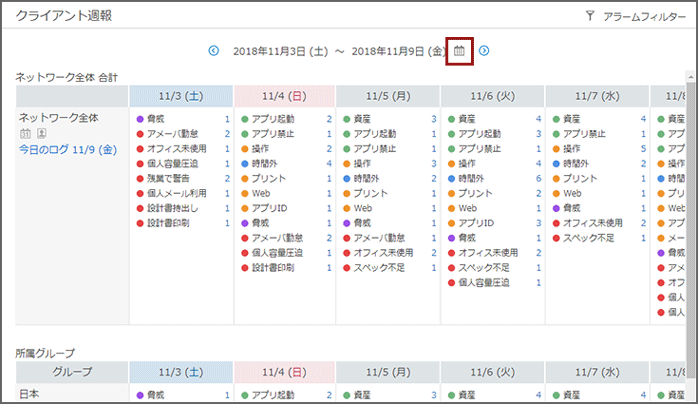Click 設計書持出し alarm on 11/3
This screenshot has height=404, width=698.
click(173, 208)
